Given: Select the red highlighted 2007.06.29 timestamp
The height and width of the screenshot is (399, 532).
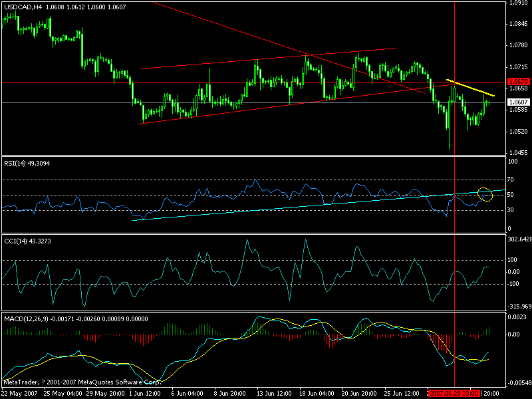Looking at the screenshot, I should (x=458, y=392).
